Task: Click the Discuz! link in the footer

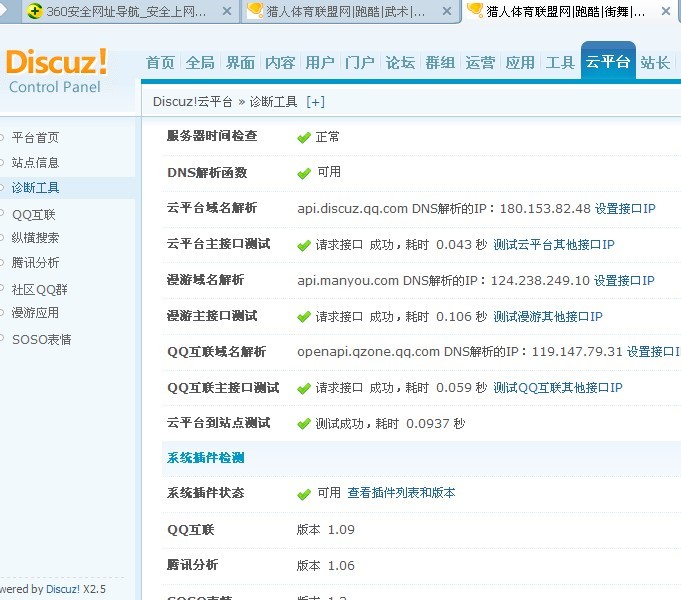Action: click(63, 589)
